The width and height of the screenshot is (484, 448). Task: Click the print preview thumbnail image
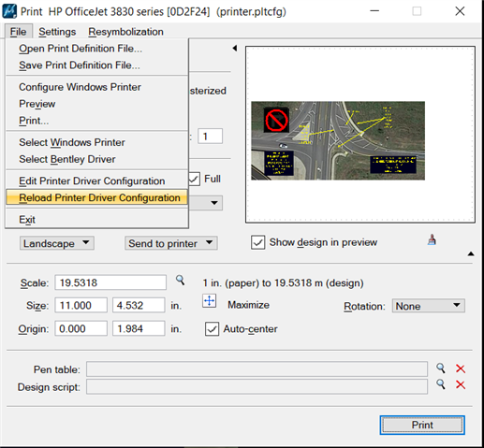pyautogui.click(x=338, y=140)
